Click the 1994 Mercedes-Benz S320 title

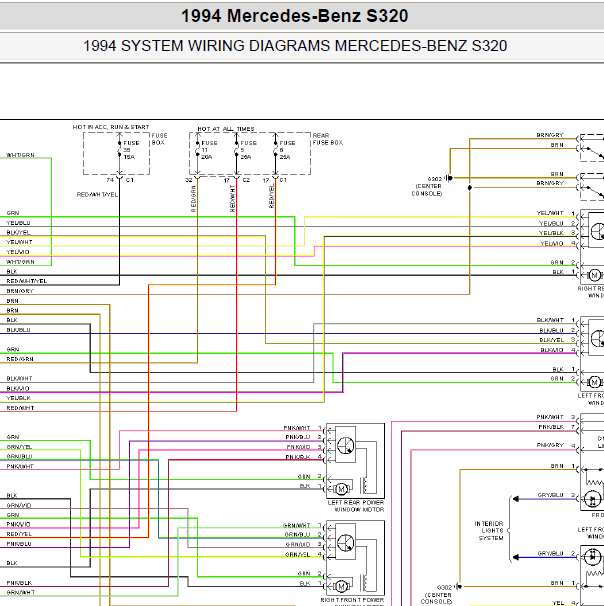click(295, 16)
